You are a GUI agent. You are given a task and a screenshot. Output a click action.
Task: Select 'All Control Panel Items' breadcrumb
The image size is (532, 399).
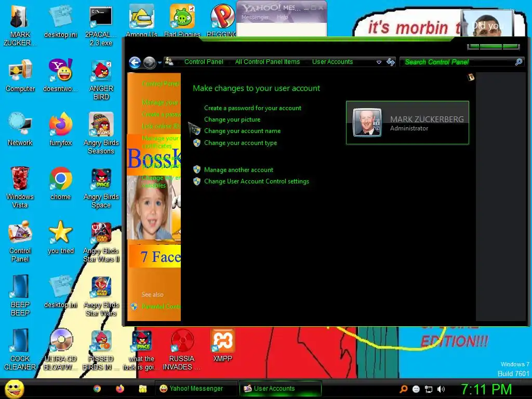[268, 62]
